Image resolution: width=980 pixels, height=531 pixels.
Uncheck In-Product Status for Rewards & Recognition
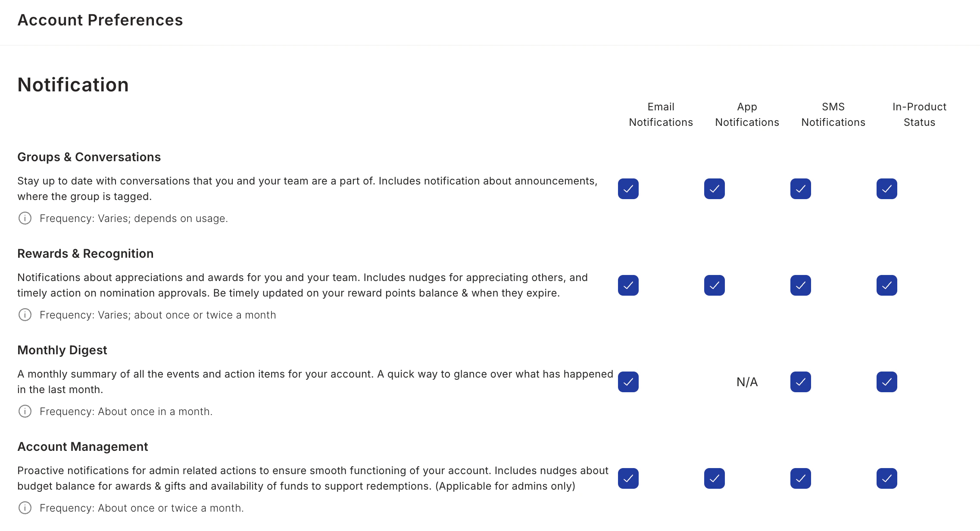coord(887,285)
